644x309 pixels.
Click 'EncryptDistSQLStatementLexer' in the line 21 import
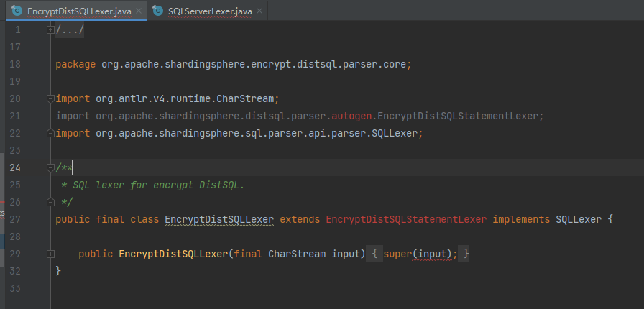pyautogui.click(x=458, y=116)
